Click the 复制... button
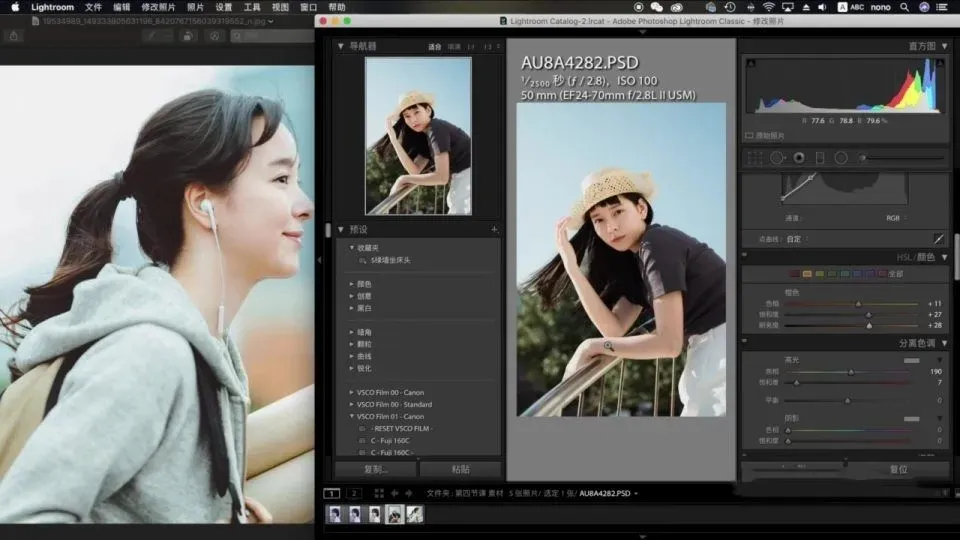 (x=375, y=469)
